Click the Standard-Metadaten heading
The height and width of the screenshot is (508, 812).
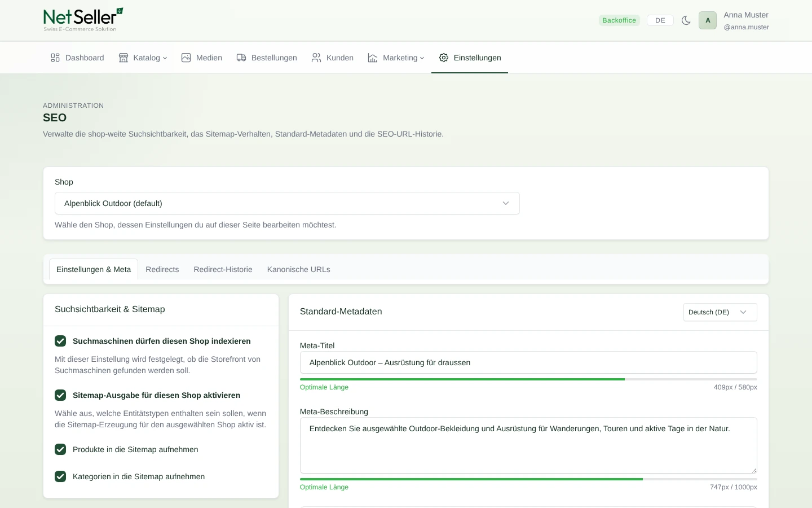341,312
